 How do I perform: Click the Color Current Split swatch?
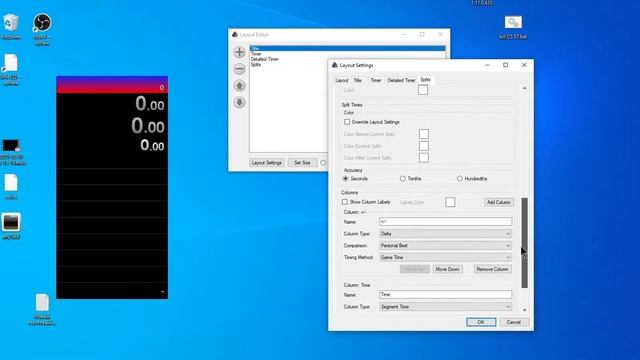pos(424,146)
